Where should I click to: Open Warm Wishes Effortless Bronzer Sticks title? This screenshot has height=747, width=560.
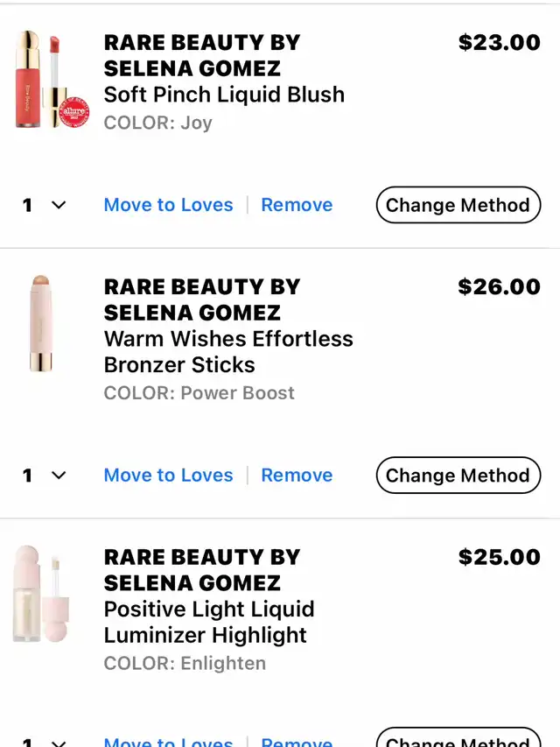pos(228,352)
